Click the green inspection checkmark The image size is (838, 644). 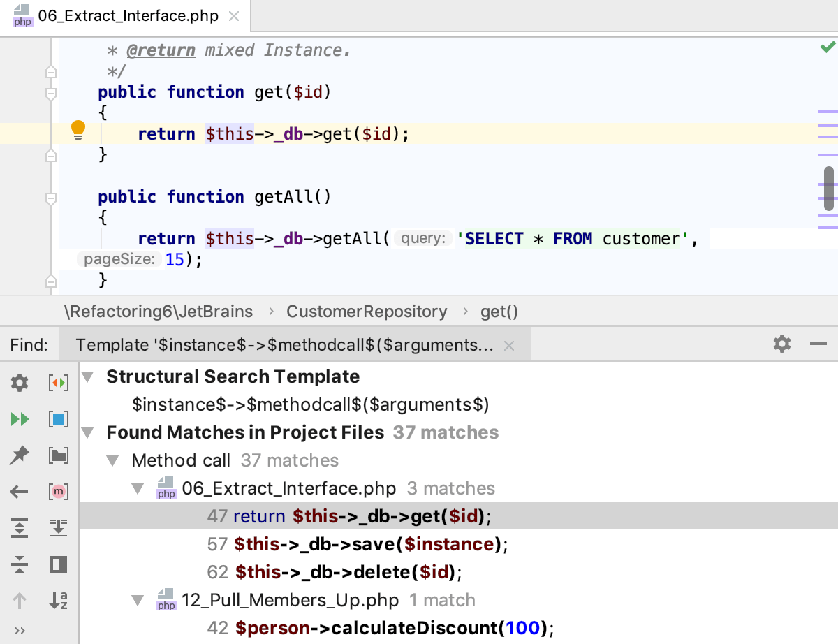pyautogui.click(x=828, y=47)
